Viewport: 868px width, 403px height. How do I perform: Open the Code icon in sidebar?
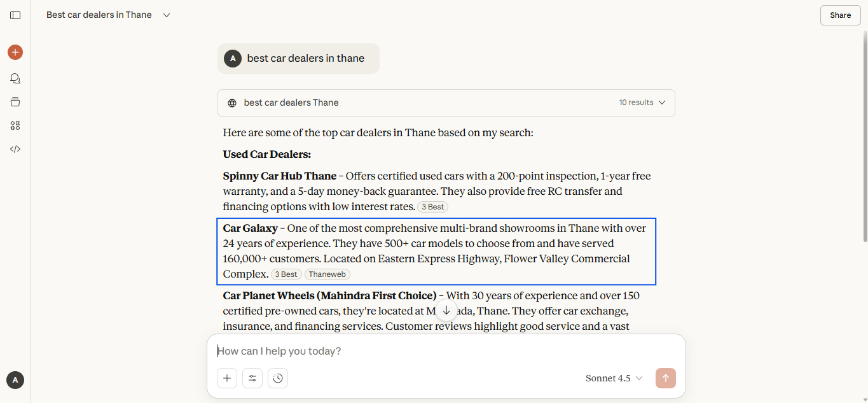15,149
